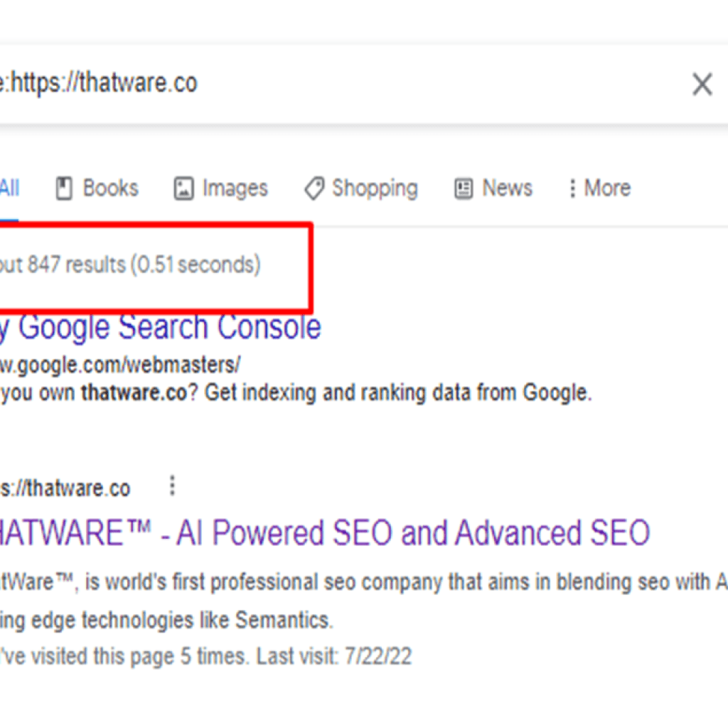728x728 pixels.
Task: Open the Shopping tab
Action: [361, 188]
